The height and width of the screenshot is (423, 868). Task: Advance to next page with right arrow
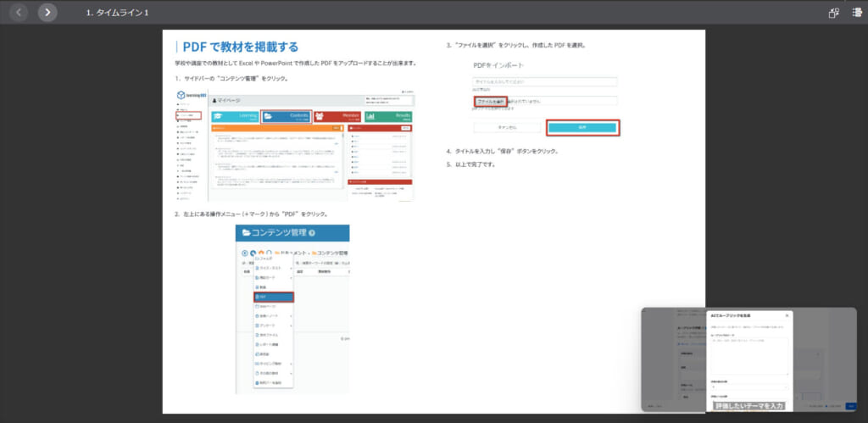coord(47,13)
